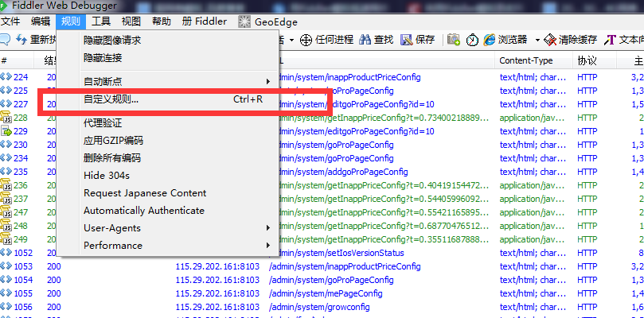This screenshot has height=318, width=644.
Task: Click the comment speech-bubble toolbar icon
Action: pyautogui.click(x=5, y=40)
